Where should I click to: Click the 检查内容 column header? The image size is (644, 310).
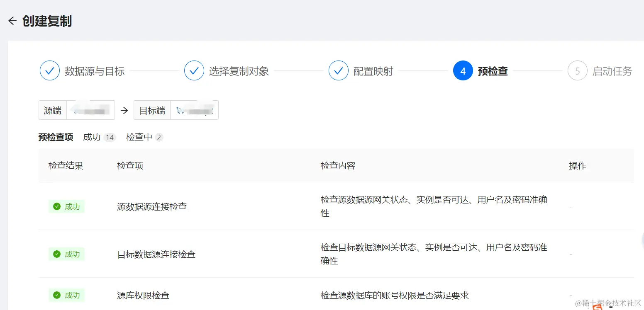[338, 166]
